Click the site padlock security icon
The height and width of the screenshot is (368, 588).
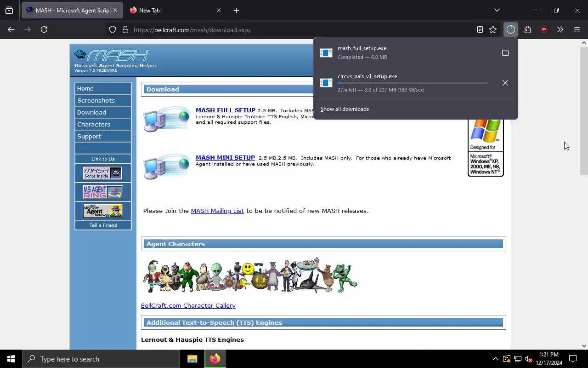point(125,29)
